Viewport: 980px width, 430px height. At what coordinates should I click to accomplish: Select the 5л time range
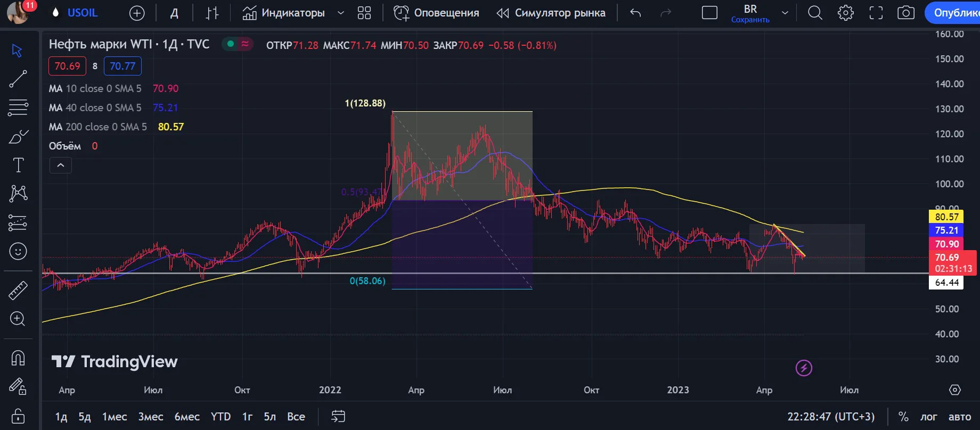click(x=270, y=417)
